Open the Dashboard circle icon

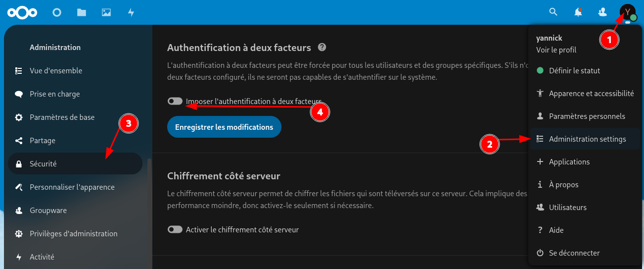coord(57,12)
